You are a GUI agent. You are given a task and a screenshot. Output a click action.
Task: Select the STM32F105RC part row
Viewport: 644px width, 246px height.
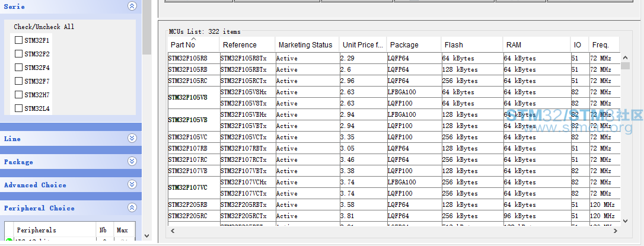pyautogui.click(x=394, y=81)
